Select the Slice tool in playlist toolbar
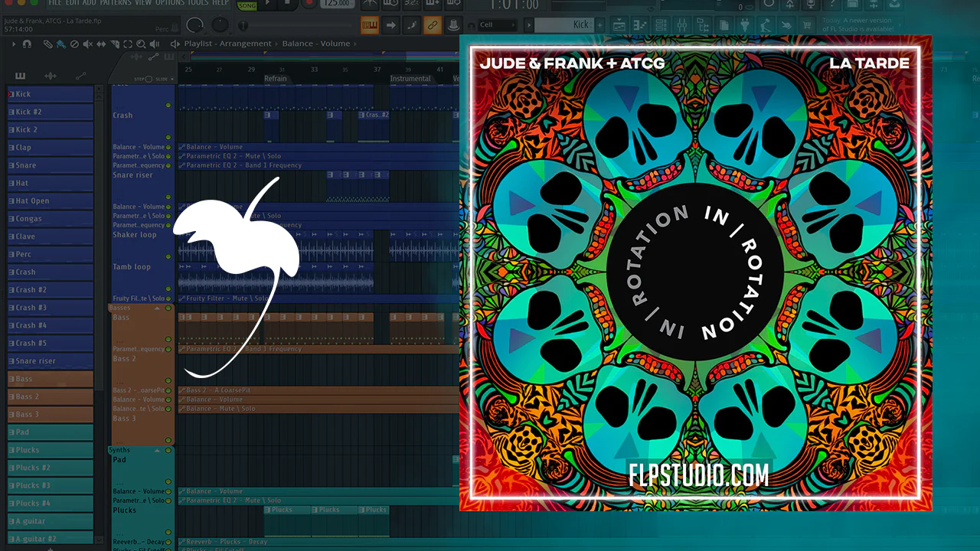Image resolution: width=980 pixels, height=551 pixels. pos(113,44)
